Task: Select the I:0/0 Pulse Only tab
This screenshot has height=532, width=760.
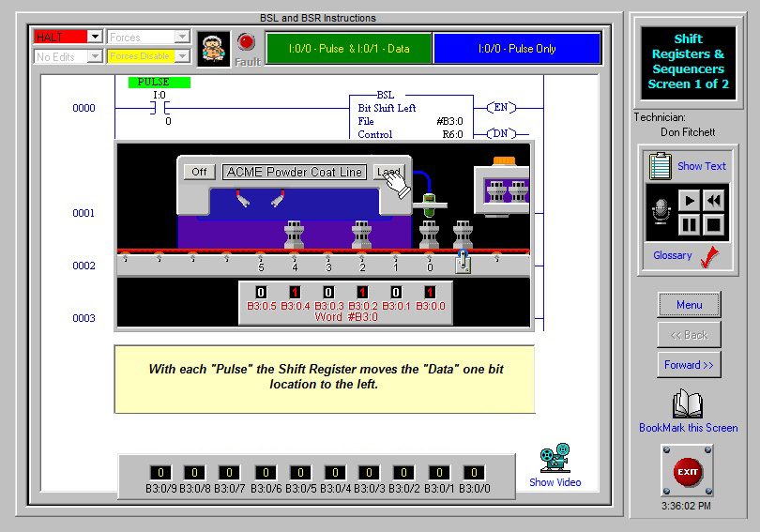Action: 516,49
